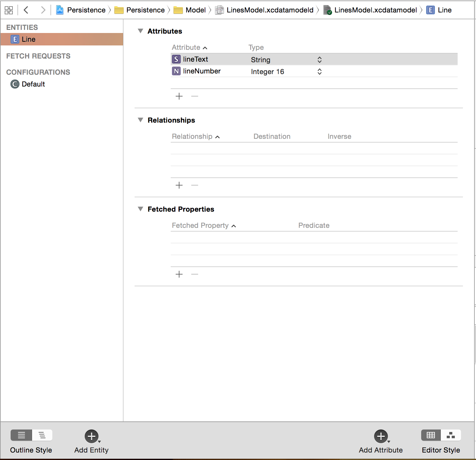
Task: Click the Predicate column header
Action: pyautogui.click(x=314, y=225)
